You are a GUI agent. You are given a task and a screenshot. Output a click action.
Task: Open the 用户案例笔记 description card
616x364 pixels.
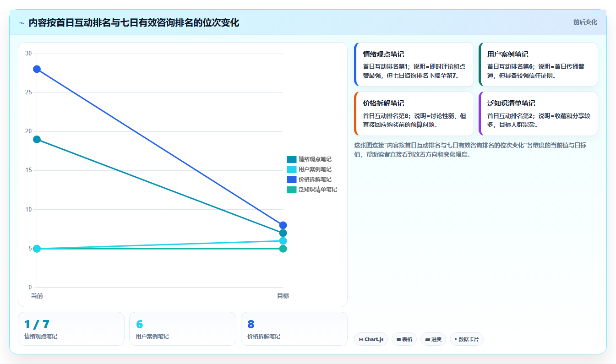click(x=538, y=64)
